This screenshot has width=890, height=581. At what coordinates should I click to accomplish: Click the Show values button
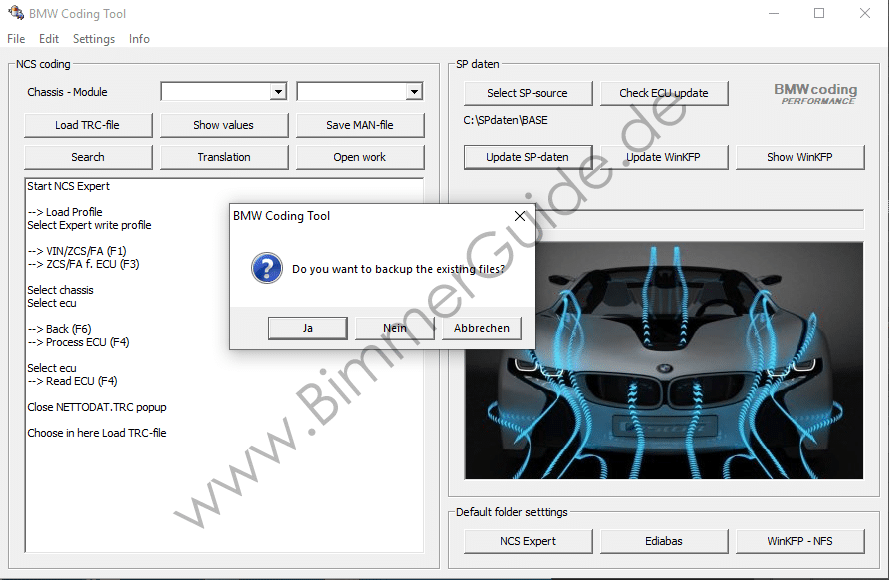(223, 125)
